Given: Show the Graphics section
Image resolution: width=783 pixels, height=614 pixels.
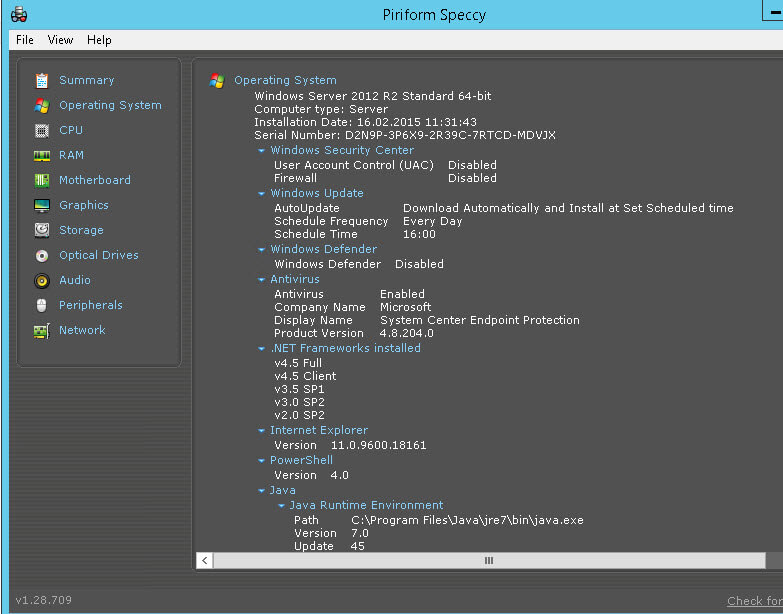Looking at the screenshot, I should click(84, 205).
